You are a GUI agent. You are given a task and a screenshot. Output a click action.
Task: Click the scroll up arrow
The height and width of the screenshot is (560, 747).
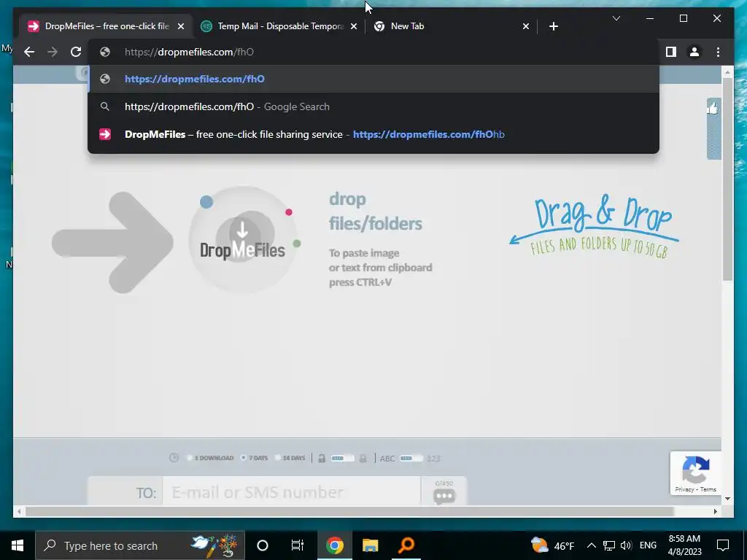pos(727,72)
